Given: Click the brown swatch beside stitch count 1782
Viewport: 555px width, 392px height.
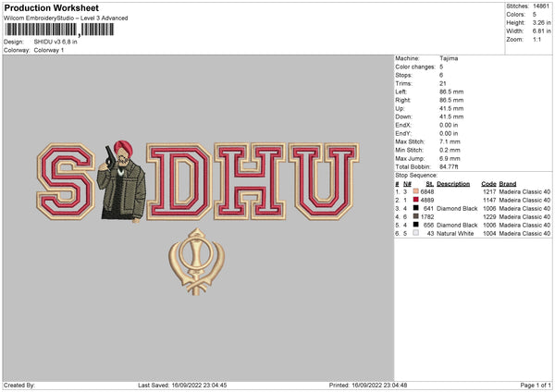Looking at the screenshot, I should 416,216.
